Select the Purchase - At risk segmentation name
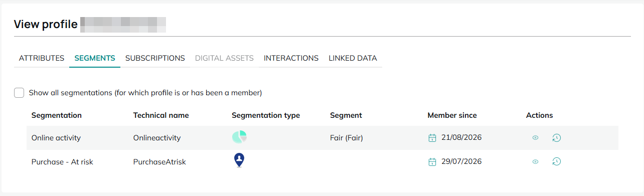Screen dimensions: 644x196 (62, 161)
